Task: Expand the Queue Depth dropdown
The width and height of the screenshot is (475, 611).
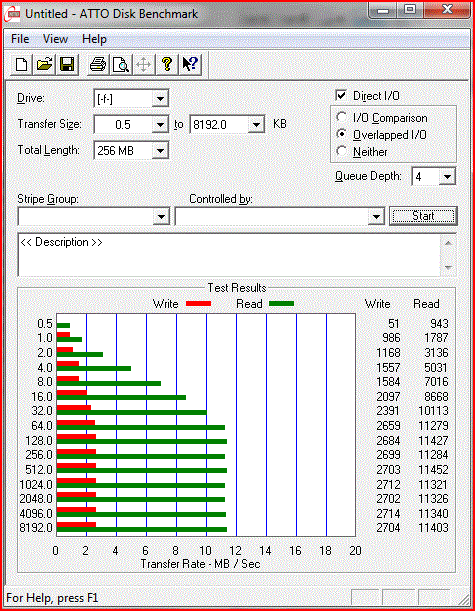Action: [447, 177]
